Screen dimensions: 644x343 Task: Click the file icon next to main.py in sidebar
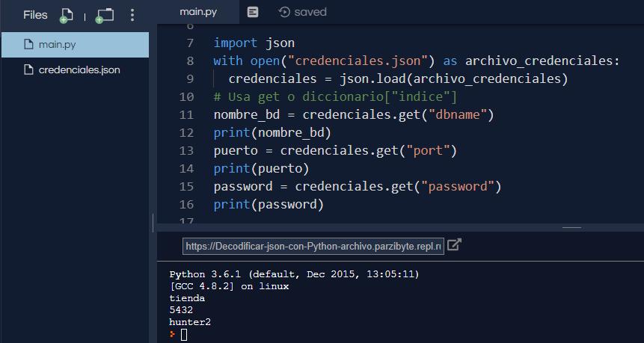point(29,45)
